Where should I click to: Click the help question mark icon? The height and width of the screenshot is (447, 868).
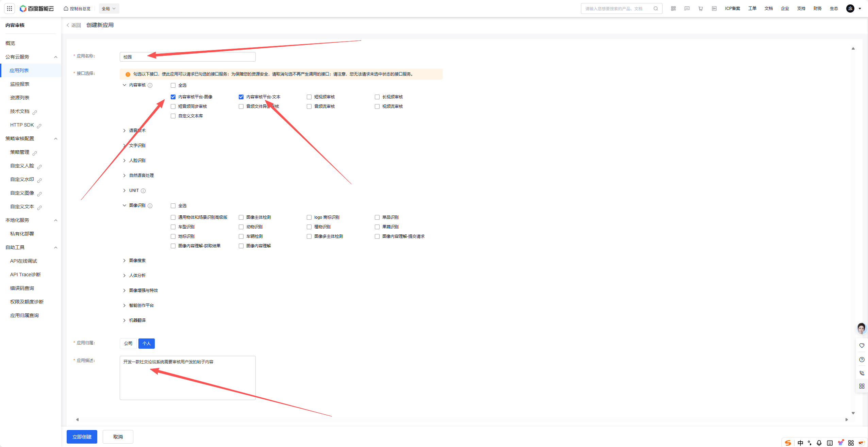(x=862, y=360)
